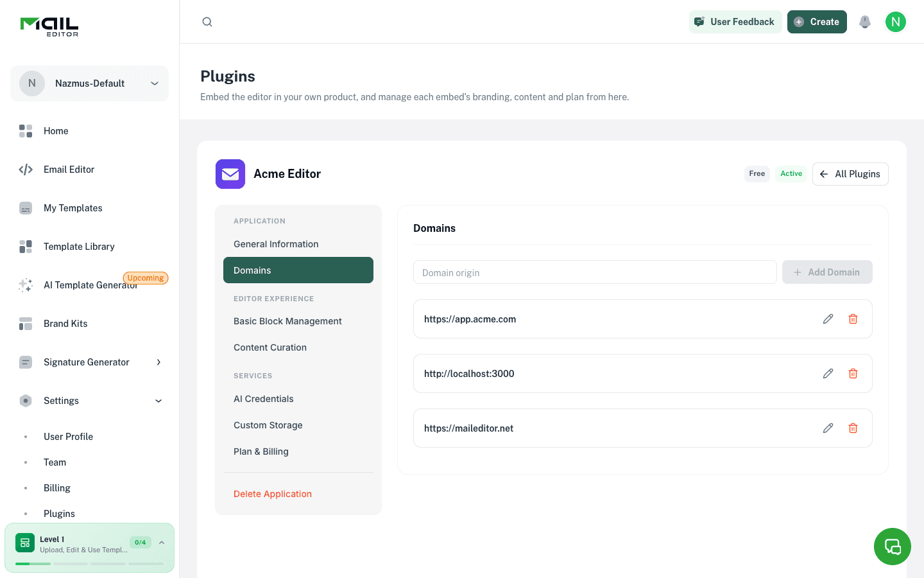Open the chat support widget
Screen dimensions: 924x578
(x=893, y=547)
